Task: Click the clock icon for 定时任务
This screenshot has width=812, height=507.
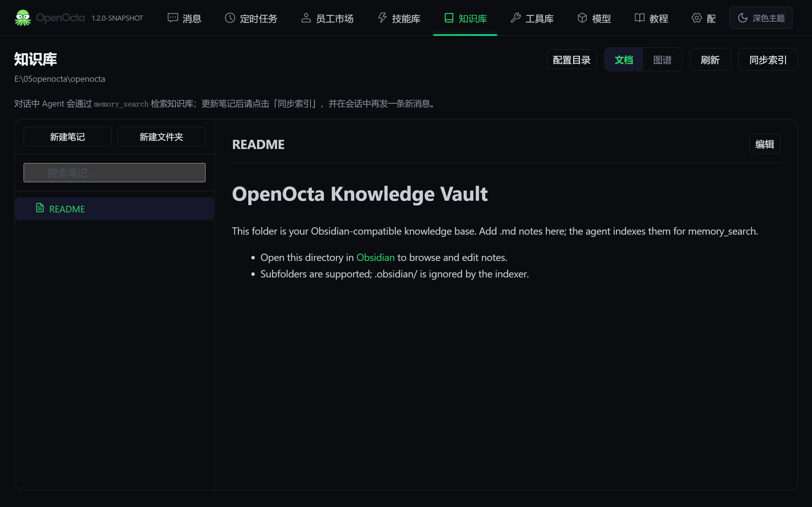Action: tap(230, 18)
